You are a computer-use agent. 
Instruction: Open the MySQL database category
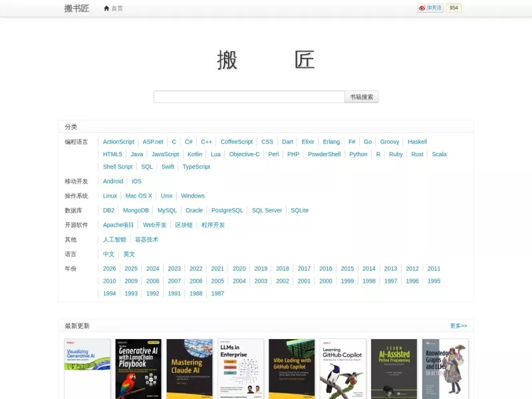(x=167, y=210)
